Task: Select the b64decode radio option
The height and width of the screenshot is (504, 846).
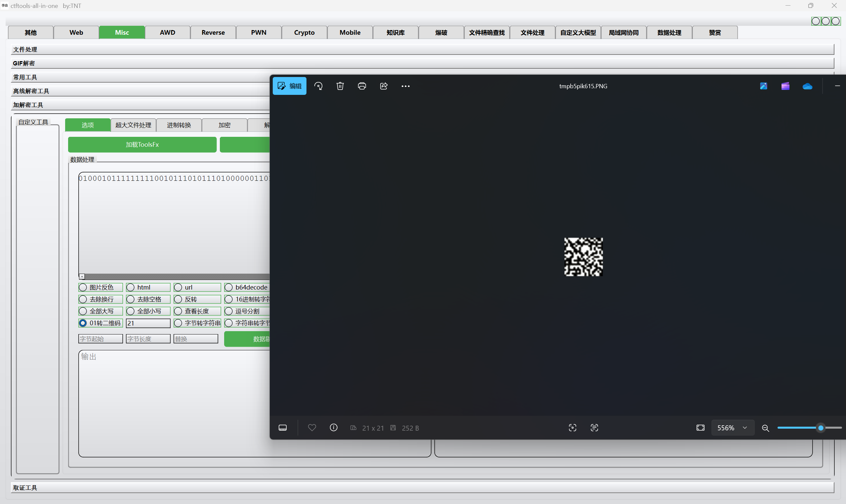Action: pyautogui.click(x=247, y=287)
